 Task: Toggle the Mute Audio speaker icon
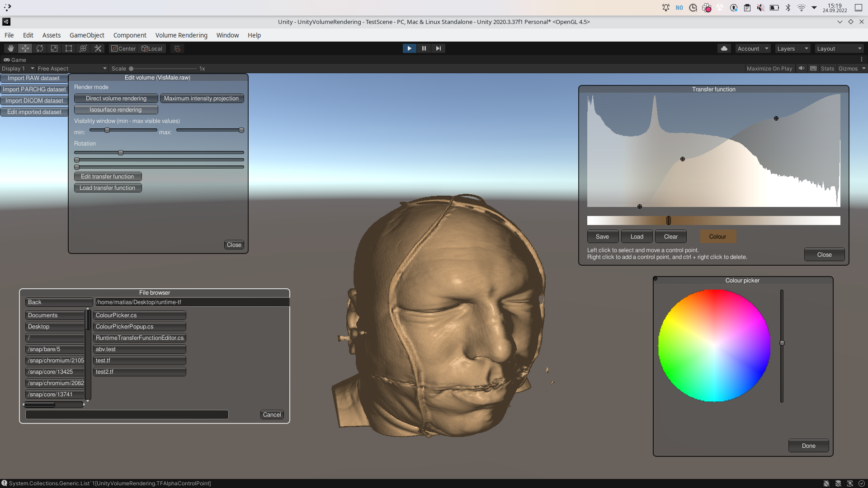click(802, 69)
